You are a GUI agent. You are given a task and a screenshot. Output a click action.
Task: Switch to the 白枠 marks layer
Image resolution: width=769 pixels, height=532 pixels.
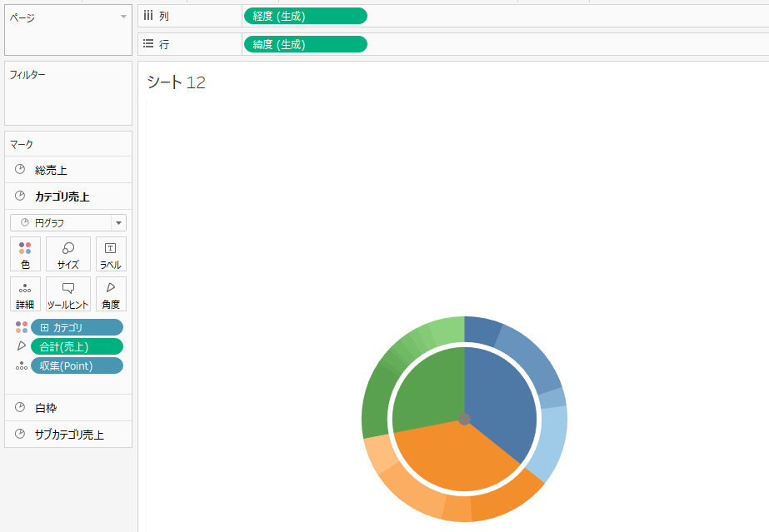[x=46, y=408]
